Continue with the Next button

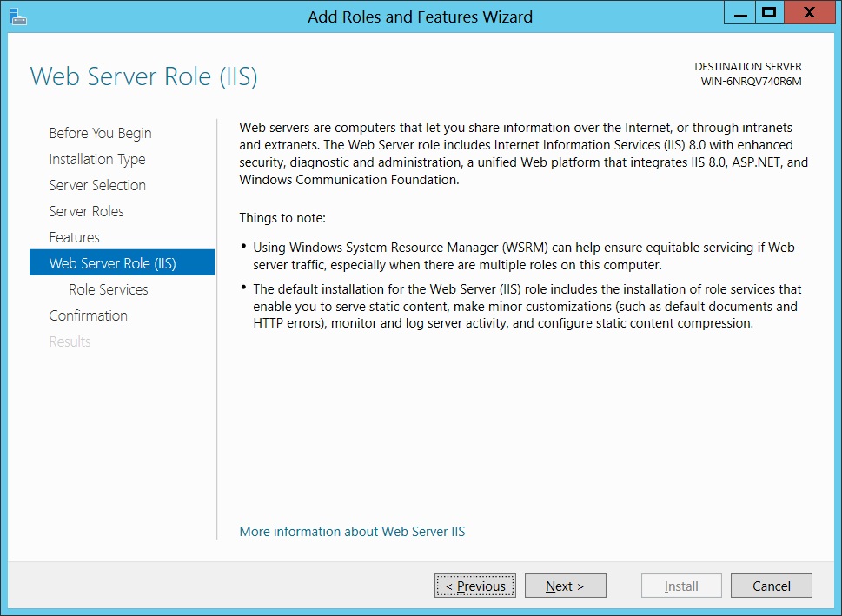point(566,586)
